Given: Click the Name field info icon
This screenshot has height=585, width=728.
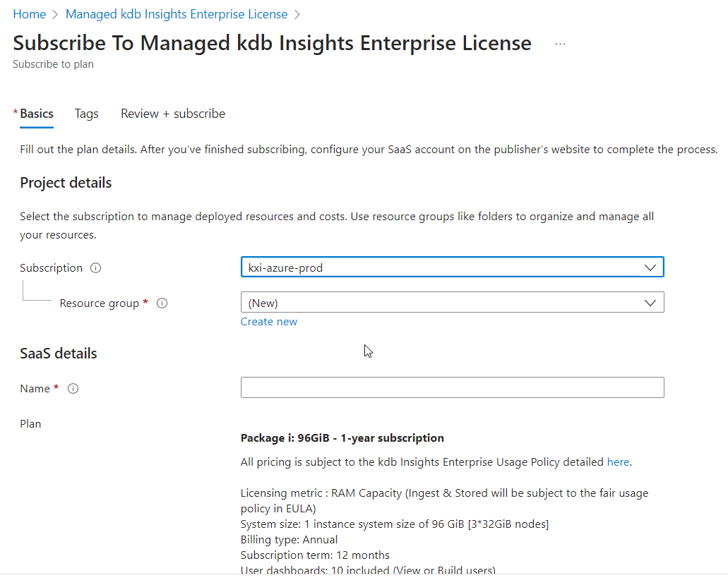Looking at the screenshot, I should click(x=73, y=389).
